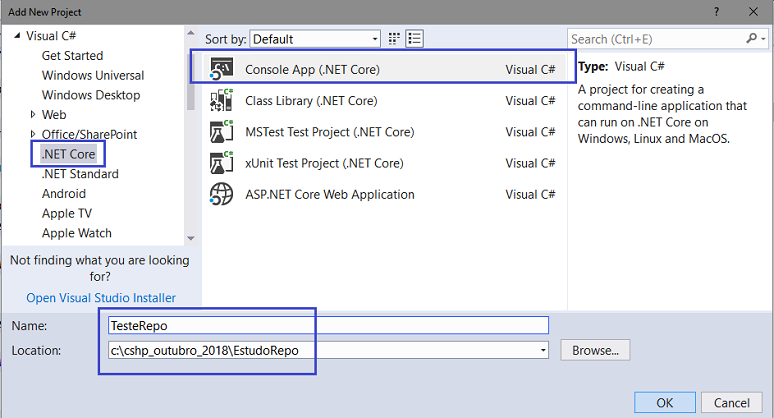Click the Cancel button

pos(732,403)
